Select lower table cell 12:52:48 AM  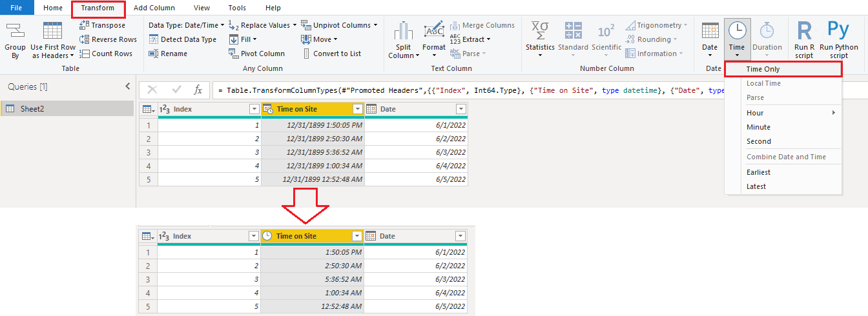pos(313,306)
